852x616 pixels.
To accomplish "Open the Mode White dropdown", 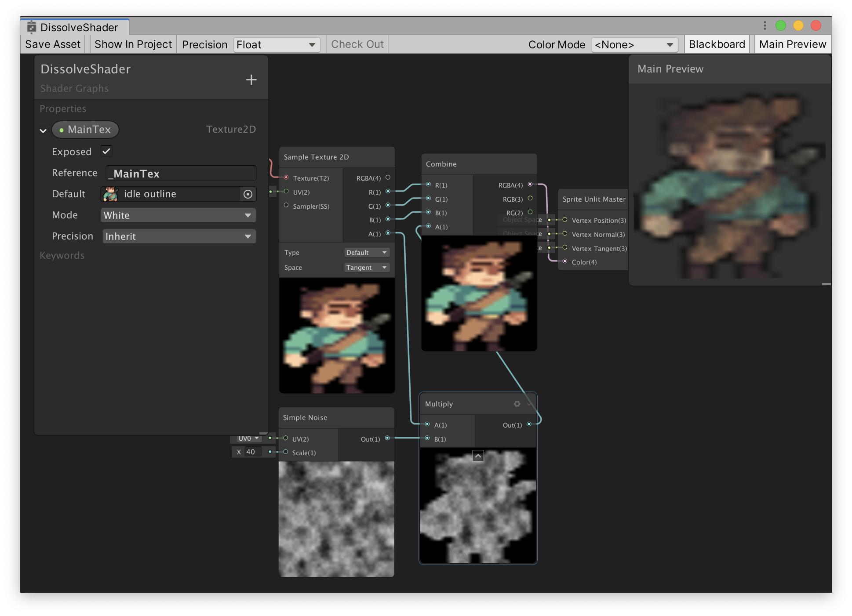I will coord(178,215).
